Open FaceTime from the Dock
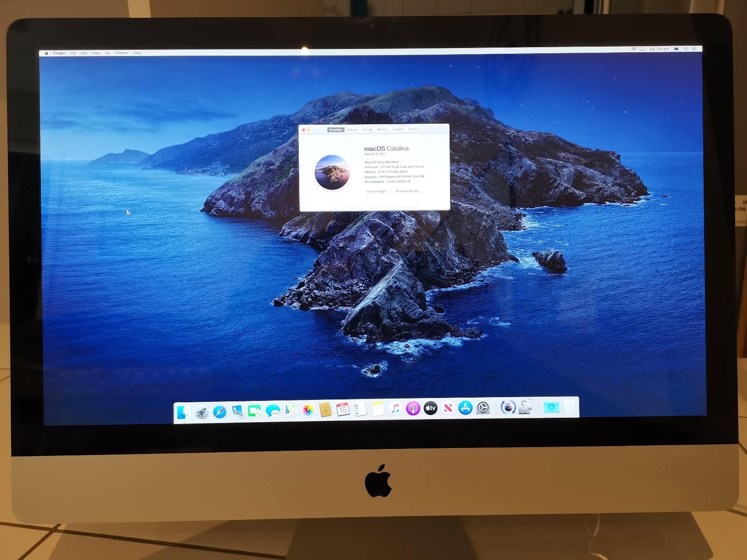The image size is (747, 560). [255, 411]
